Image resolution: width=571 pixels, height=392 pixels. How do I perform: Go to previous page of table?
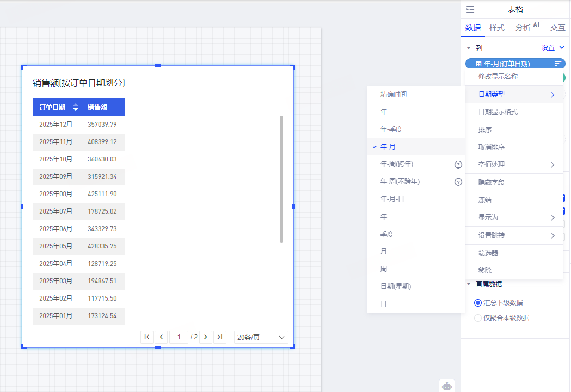pos(161,337)
